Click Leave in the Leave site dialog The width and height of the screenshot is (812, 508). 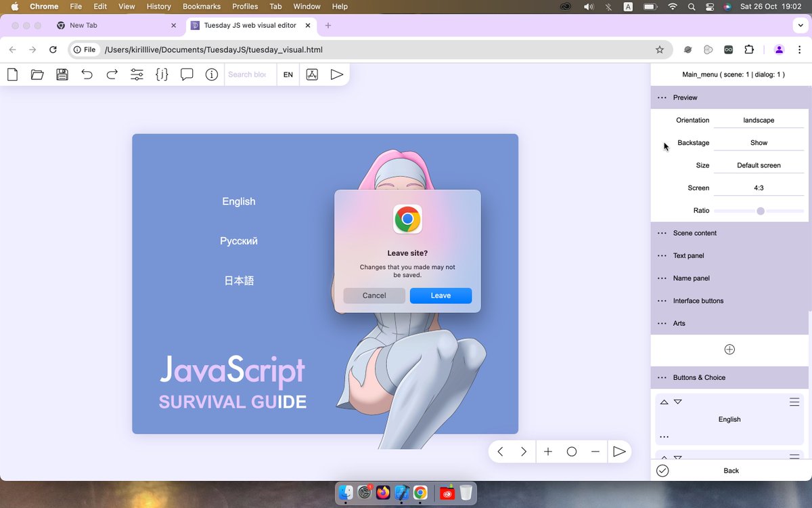point(441,295)
